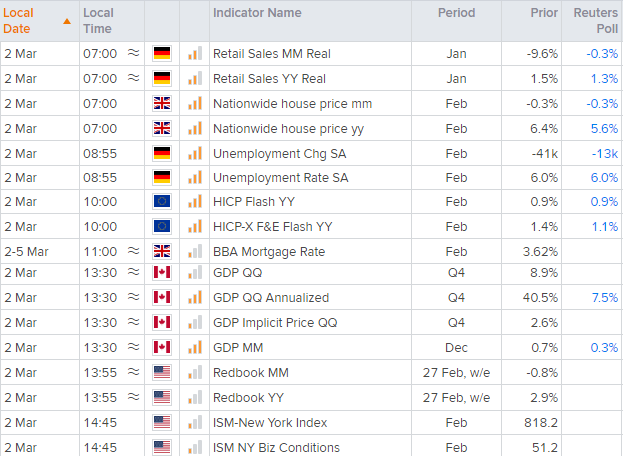Click the Indicator Name column header
The width and height of the screenshot is (623, 456).
[257, 13]
